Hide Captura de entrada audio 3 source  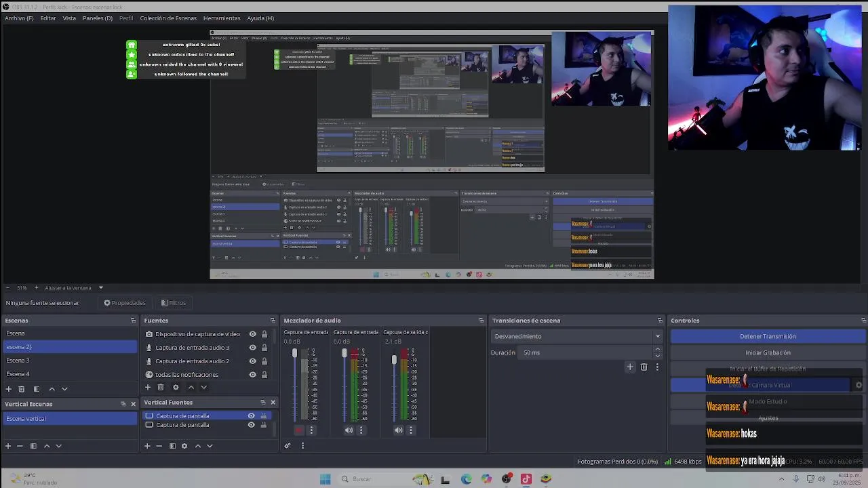pyautogui.click(x=253, y=348)
